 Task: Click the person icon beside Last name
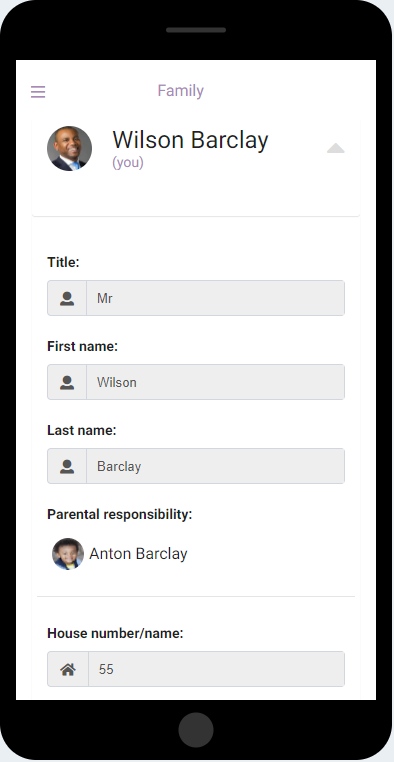tap(67, 467)
